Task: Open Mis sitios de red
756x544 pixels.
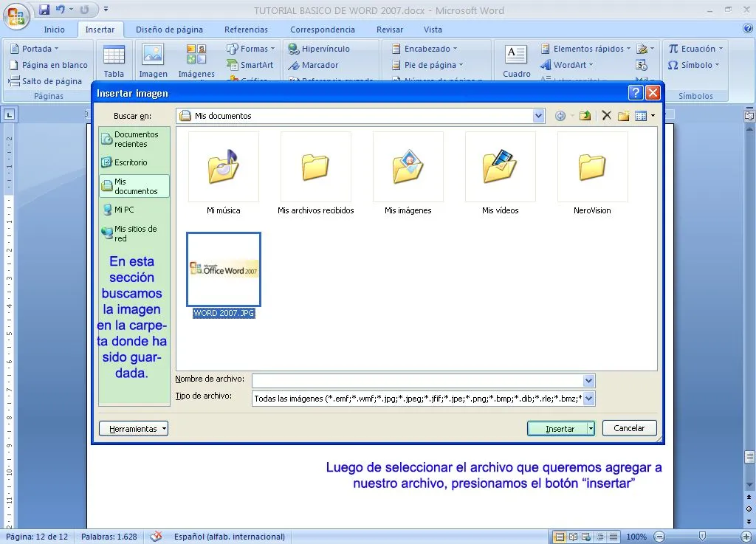Action: pos(134,233)
